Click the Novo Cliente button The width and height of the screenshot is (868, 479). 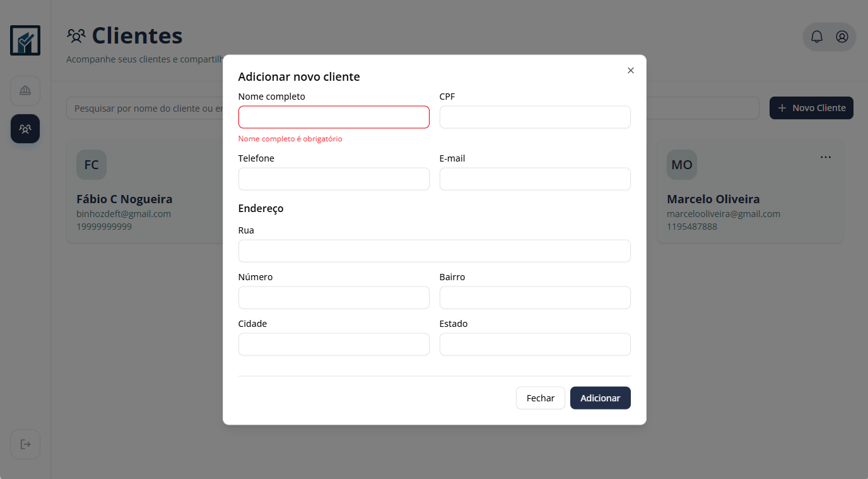[x=811, y=108]
